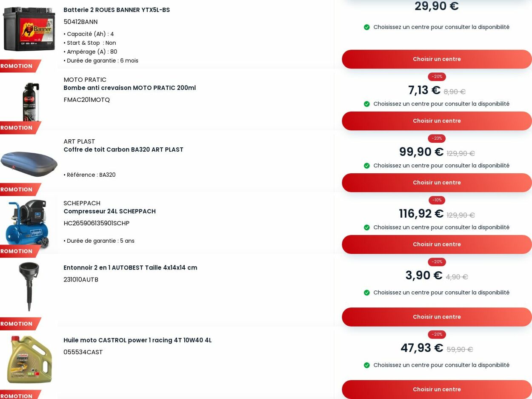Click the green check icon beside the battery availability

(367, 27)
